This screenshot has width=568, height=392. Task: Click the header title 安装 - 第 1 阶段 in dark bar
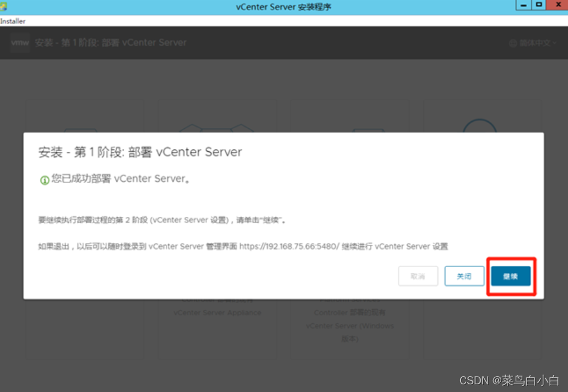point(111,43)
